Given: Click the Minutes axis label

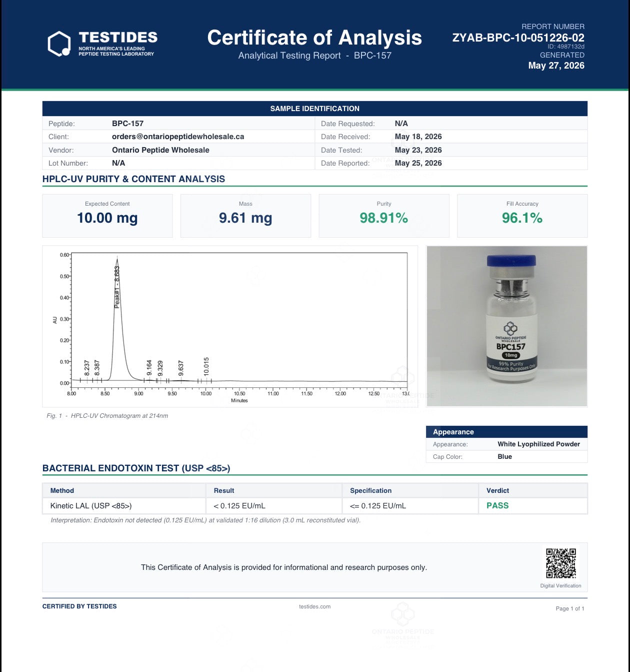Looking at the screenshot, I should point(239,401).
